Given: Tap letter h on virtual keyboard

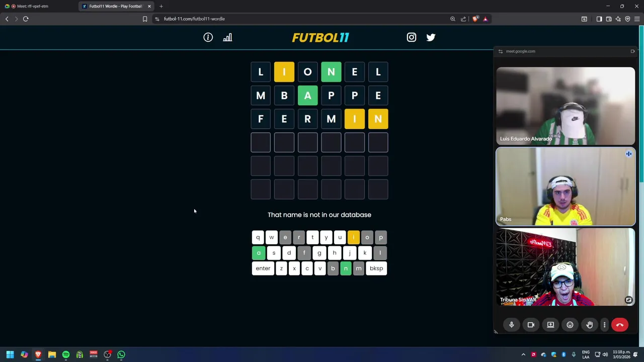Looking at the screenshot, I should tap(334, 253).
